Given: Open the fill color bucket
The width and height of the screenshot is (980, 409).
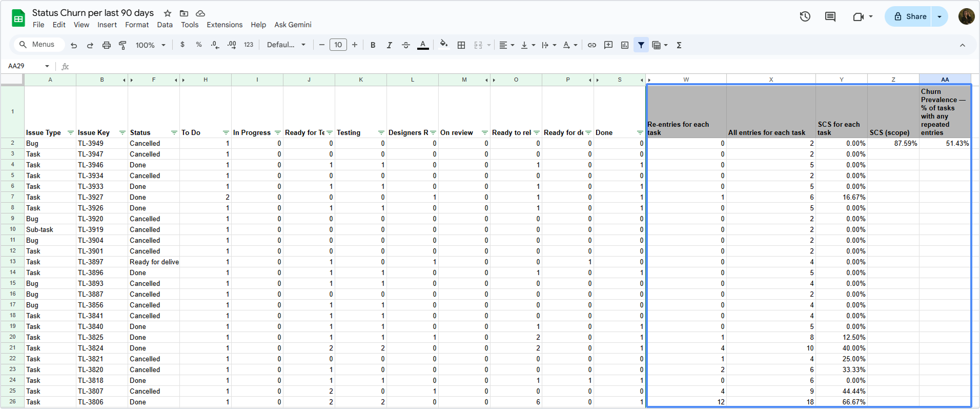Looking at the screenshot, I should (x=444, y=45).
